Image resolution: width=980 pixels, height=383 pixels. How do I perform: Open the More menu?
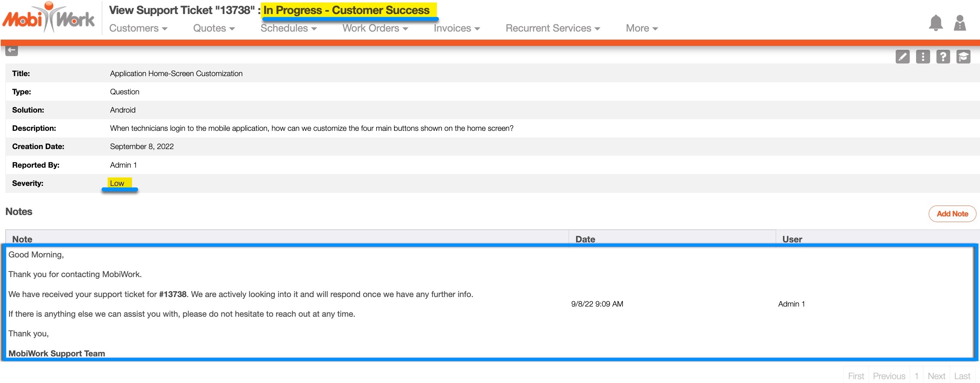tap(641, 28)
